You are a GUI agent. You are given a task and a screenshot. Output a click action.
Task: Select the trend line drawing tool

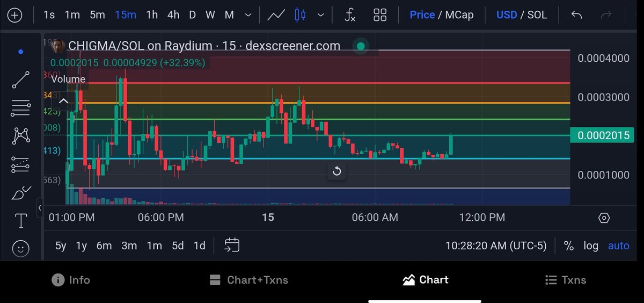(x=20, y=80)
